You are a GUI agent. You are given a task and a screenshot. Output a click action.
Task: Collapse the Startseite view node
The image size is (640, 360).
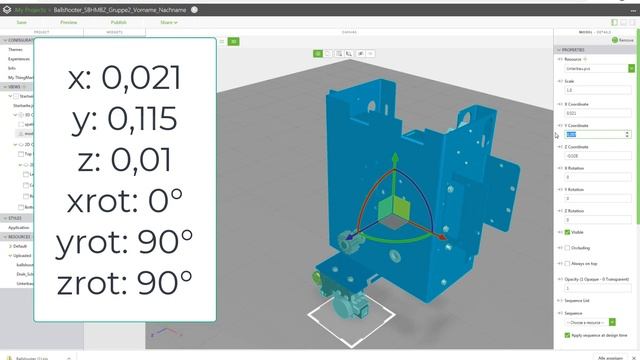[10, 96]
